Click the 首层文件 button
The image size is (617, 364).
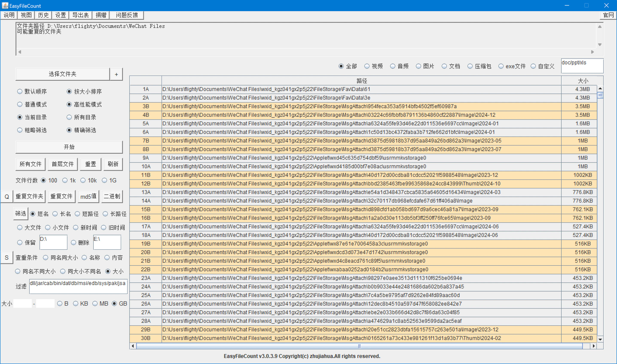point(63,164)
